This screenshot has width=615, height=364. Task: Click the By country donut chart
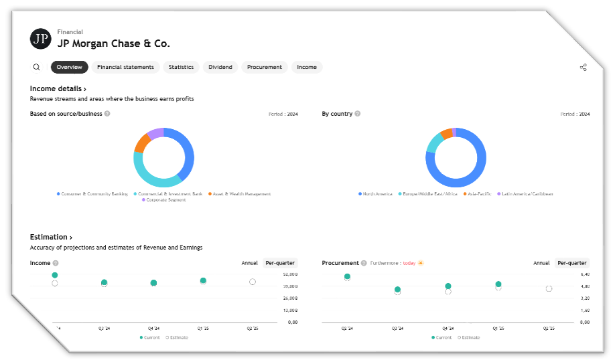456,157
